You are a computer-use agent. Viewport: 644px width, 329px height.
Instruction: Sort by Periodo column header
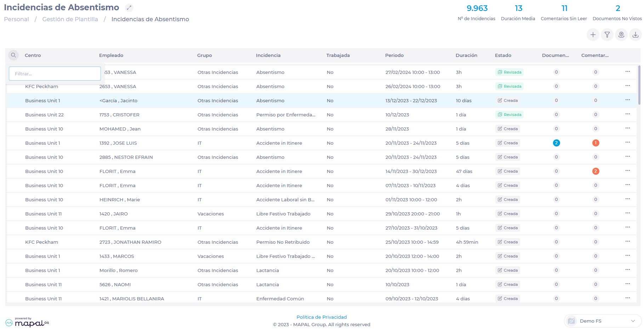394,55
